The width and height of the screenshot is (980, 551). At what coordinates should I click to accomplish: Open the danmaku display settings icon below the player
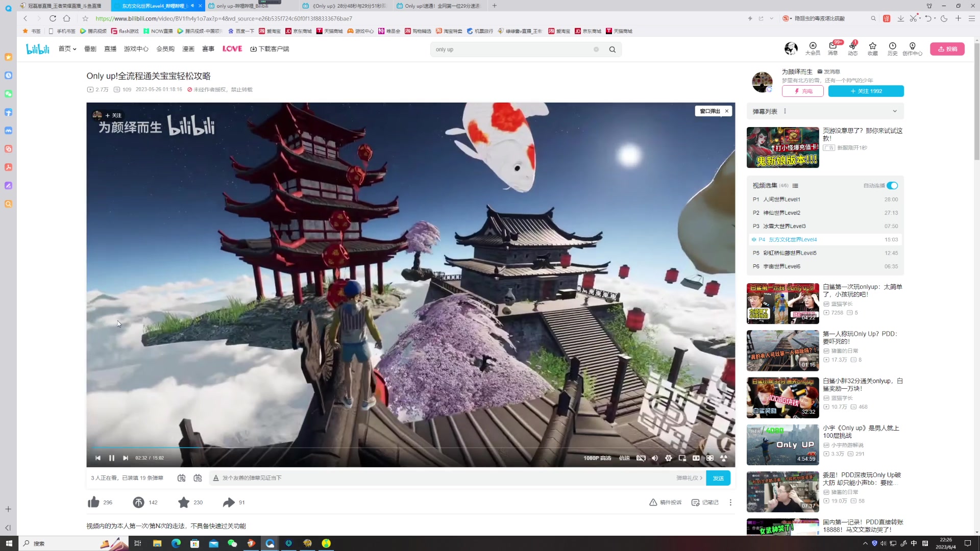tap(198, 478)
